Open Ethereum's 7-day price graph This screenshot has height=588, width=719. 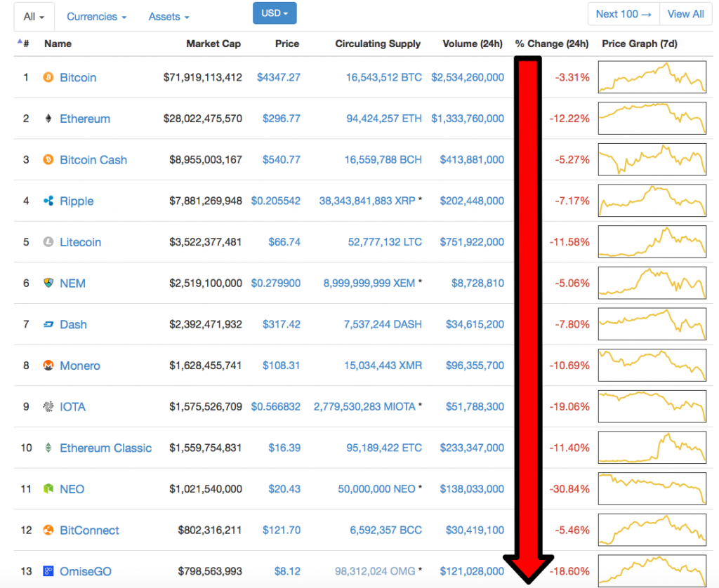click(x=652, y=119)
